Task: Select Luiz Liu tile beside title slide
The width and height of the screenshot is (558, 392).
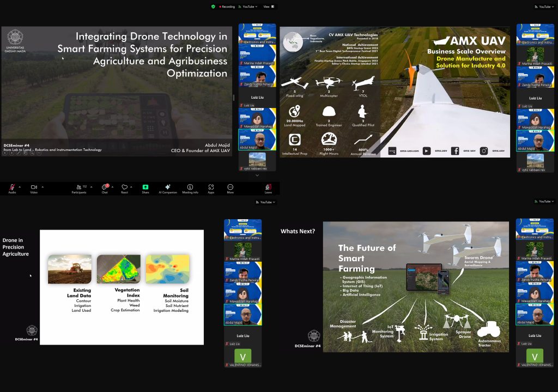Action: [257, 97]
